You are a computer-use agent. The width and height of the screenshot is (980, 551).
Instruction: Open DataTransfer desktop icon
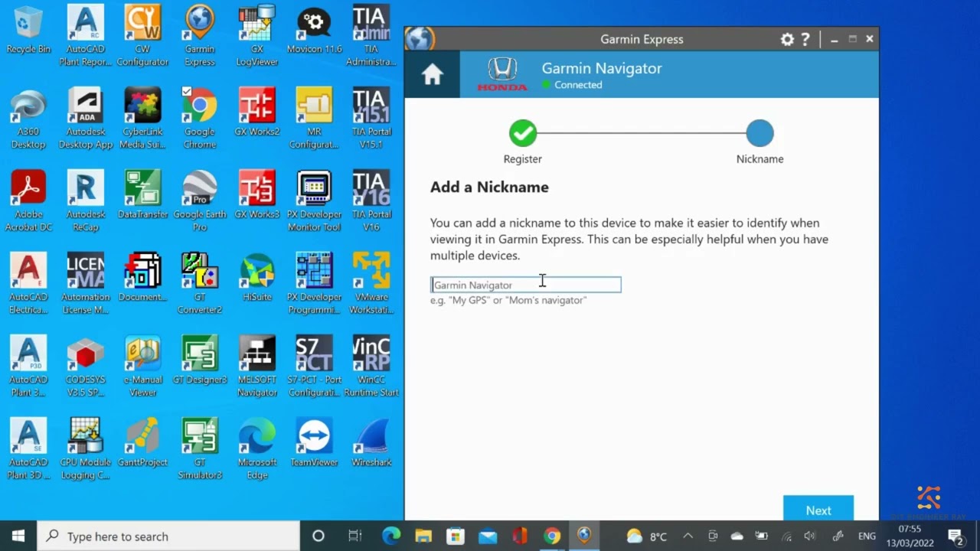142,196
